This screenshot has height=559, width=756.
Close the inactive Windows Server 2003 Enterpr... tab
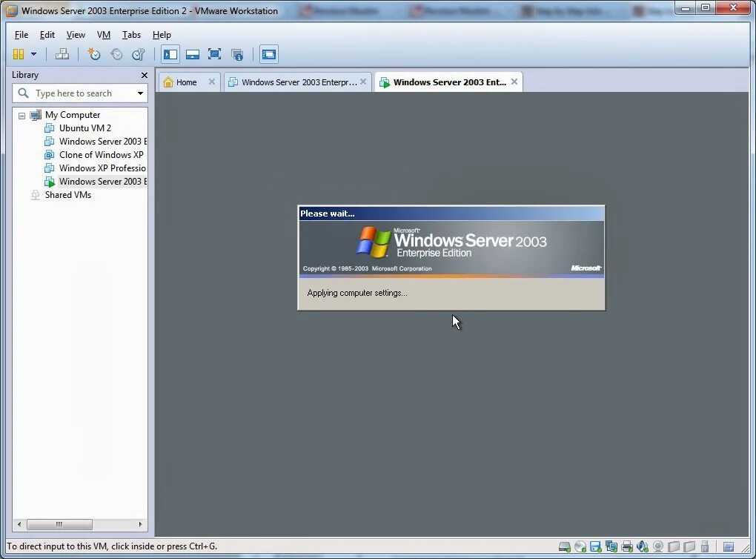click(x=363, y=82)
